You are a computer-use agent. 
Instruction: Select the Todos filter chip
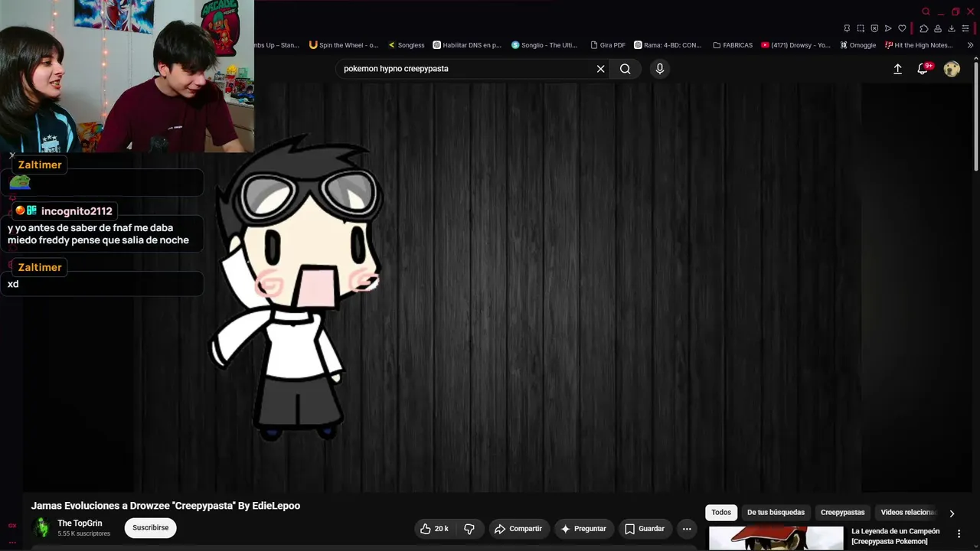pos(721,513)
